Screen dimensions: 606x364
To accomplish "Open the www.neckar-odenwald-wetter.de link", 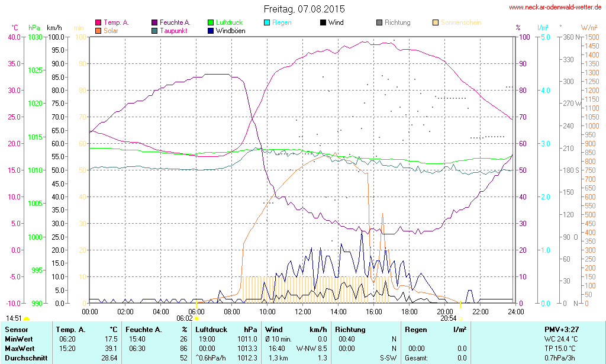I will (555, 7).
